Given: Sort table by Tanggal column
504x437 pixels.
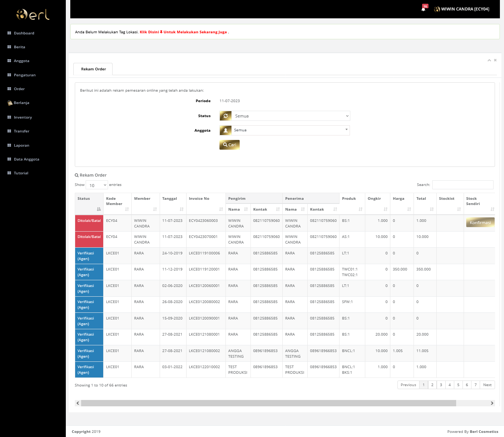Looking at the screenshot, I should point(173,204).
